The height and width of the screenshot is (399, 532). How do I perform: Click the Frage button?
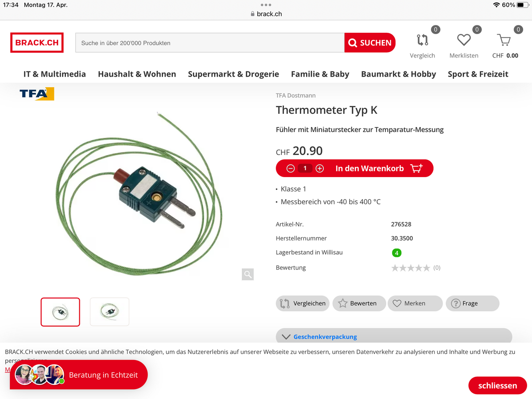coord(472,303)
